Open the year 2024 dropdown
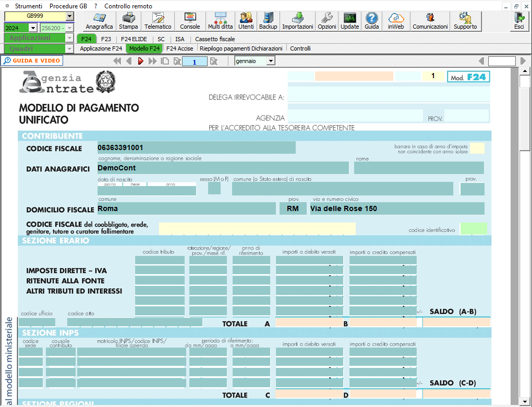The image size is (532, 407). click(x=33, y=28)
